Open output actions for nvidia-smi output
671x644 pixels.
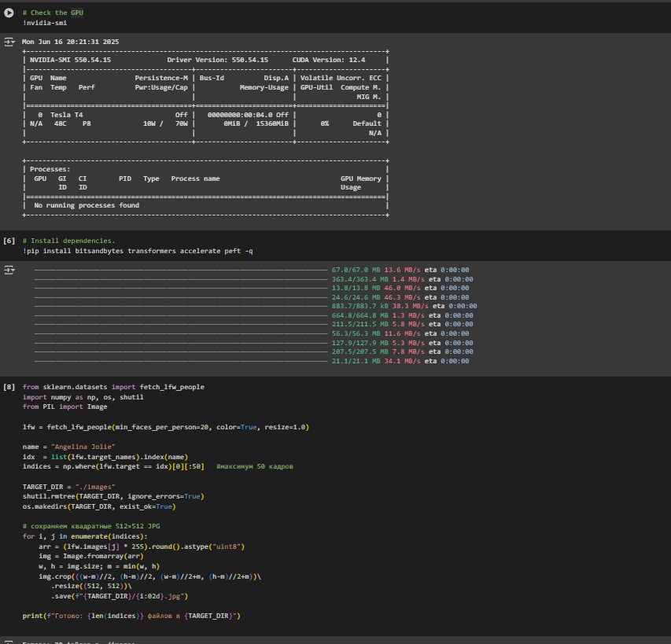point(9,41)
